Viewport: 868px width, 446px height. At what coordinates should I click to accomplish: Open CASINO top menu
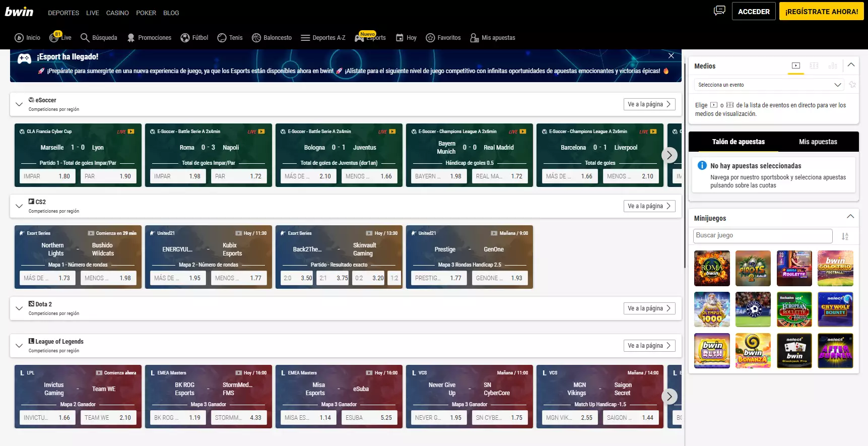click(117, 13)
